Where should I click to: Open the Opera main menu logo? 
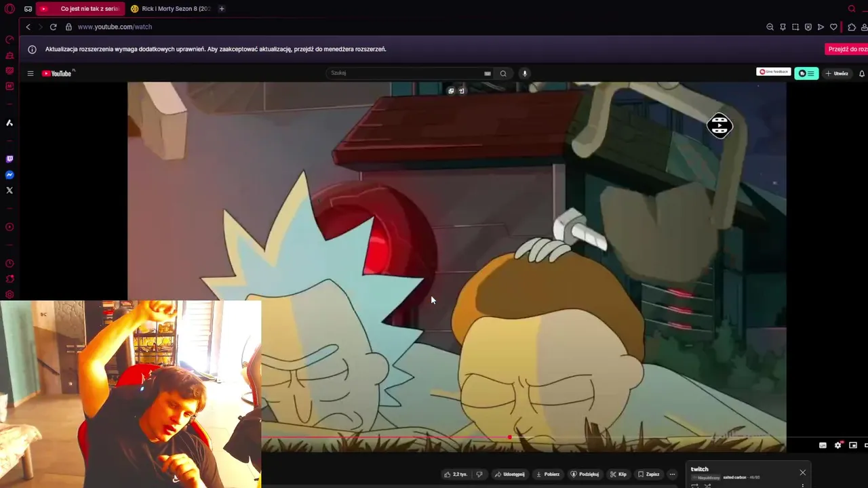[x=9, y=9]
